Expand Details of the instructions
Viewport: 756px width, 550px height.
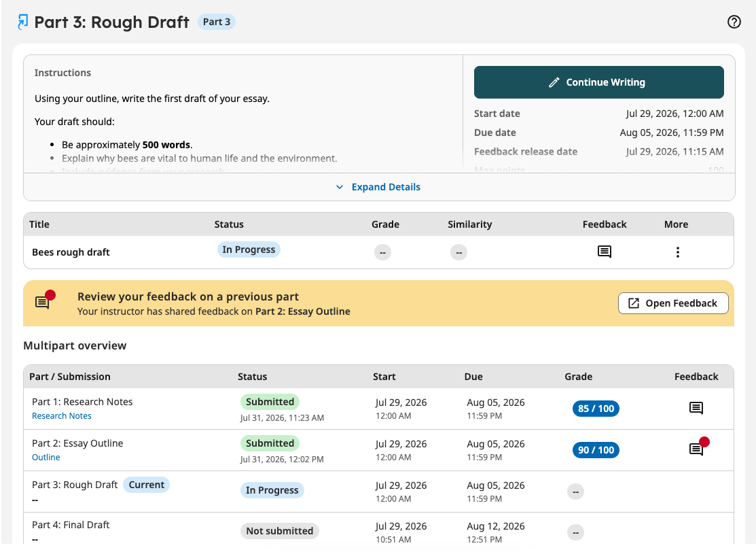tap(378, 187)
